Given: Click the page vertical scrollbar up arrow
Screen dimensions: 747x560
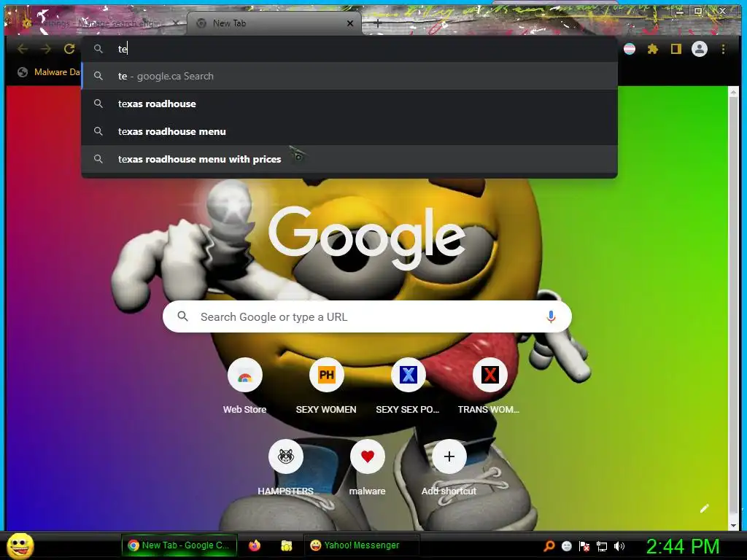Looking at the screenshot, I should point(733,92).
